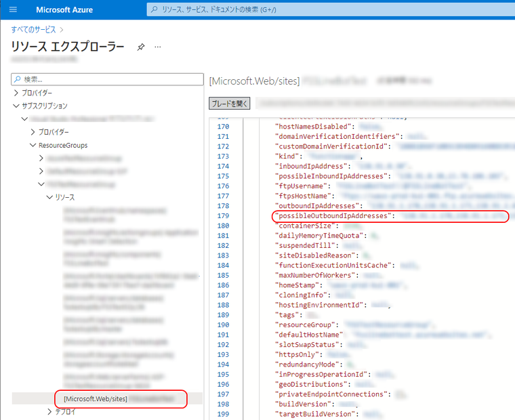The image size is (515, 420).
Task: Go to すべてのサービス breadcrumb
Action: (x=33, y=30)
